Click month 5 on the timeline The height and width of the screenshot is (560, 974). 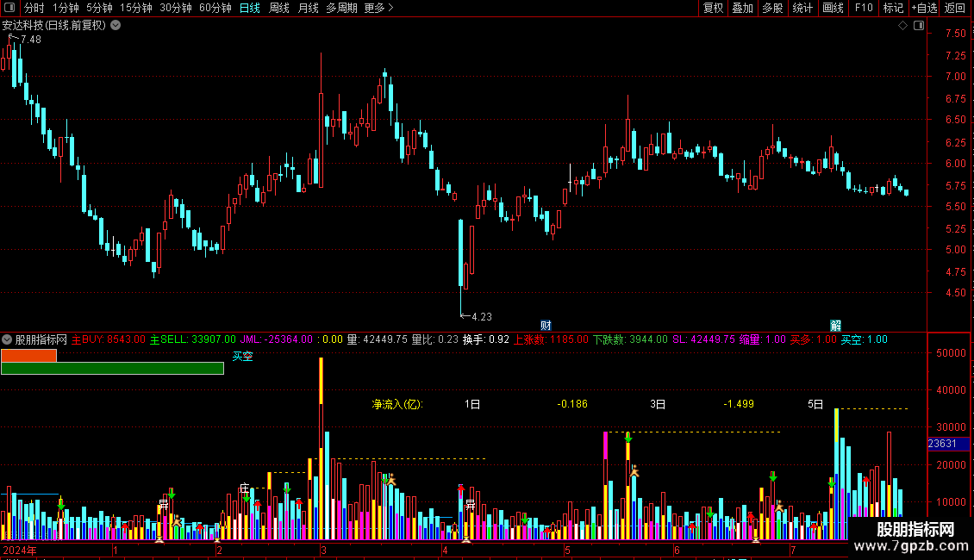(567, 550)
